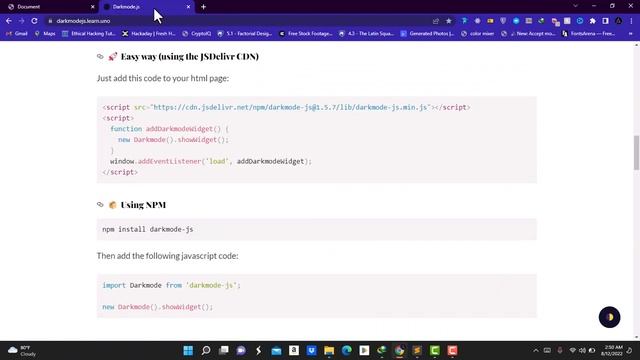The width and height of the screenshot is (640, 360).
Task: Open the Maps bookmark
Action: click(x=45, y=34)
